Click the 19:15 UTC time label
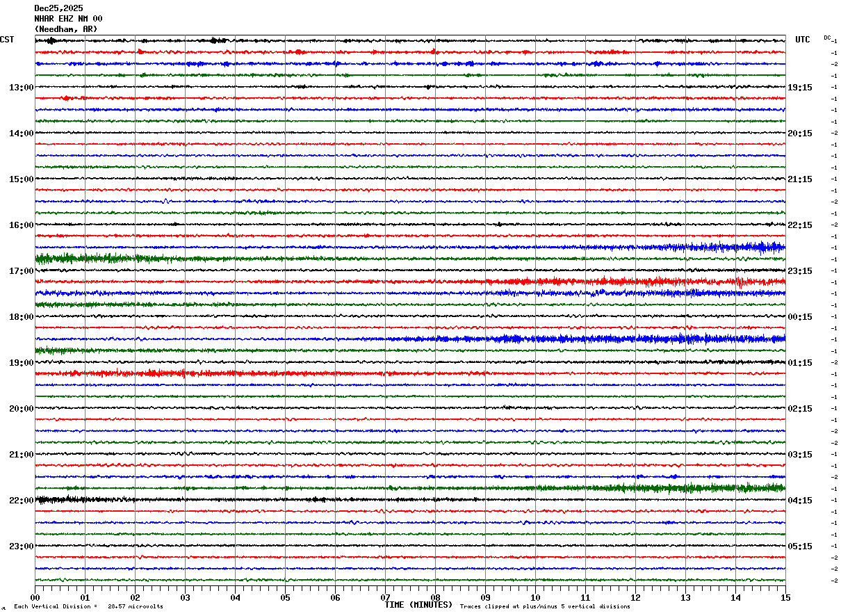This screenshot has height=616, width=841. pyautogui.click(x=800, y=88)
